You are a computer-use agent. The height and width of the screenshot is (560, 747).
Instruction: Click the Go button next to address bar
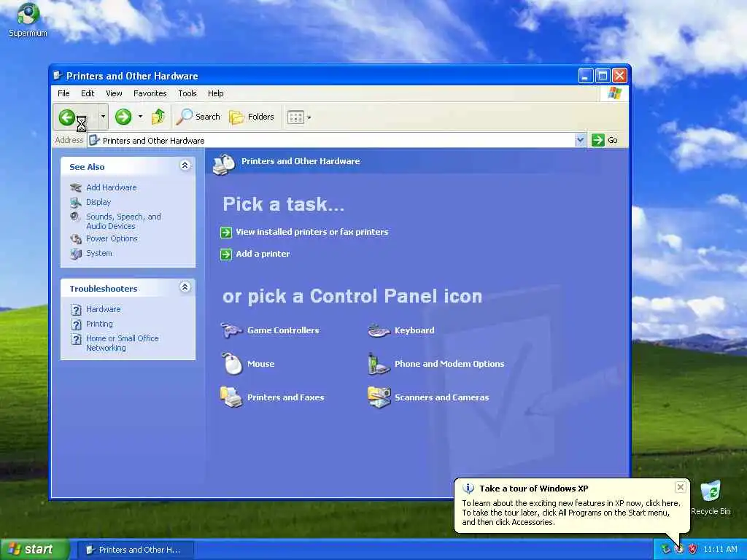tap(605, 140)
